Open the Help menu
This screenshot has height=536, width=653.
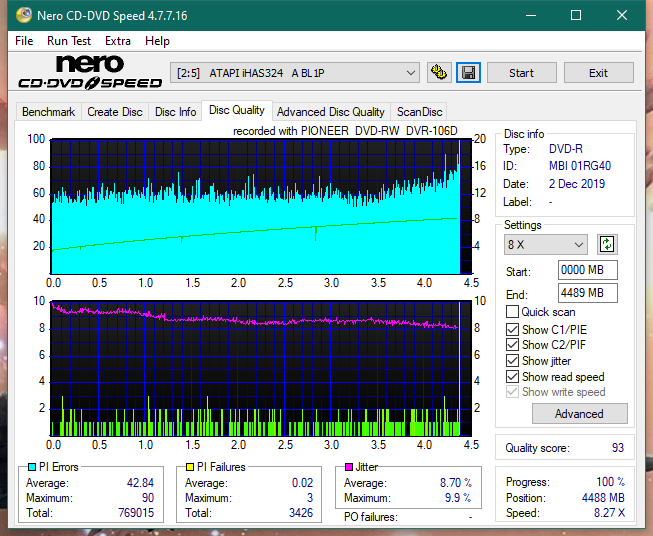pyautogui.click(x=157, y=41)
